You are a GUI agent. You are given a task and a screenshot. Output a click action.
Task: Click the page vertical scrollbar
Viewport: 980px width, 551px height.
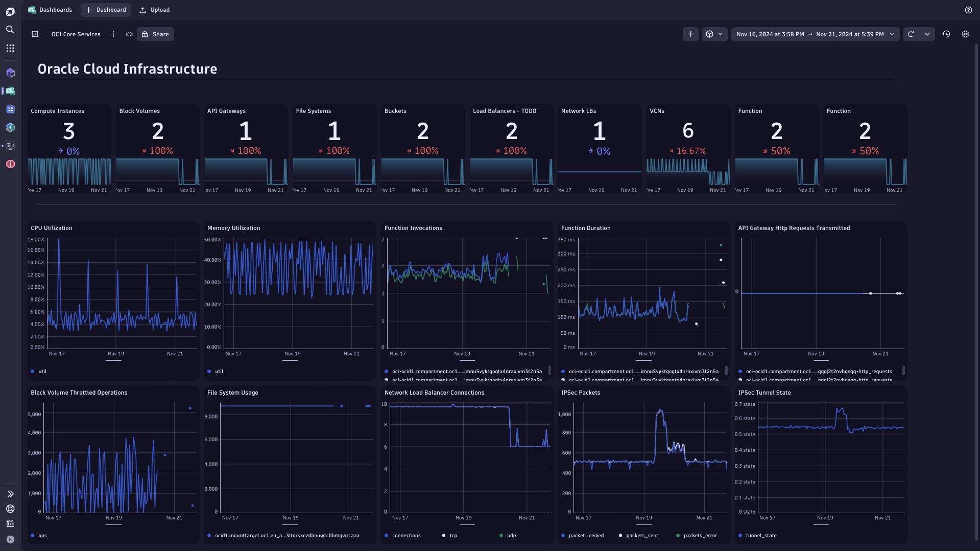tap(977, 291)
